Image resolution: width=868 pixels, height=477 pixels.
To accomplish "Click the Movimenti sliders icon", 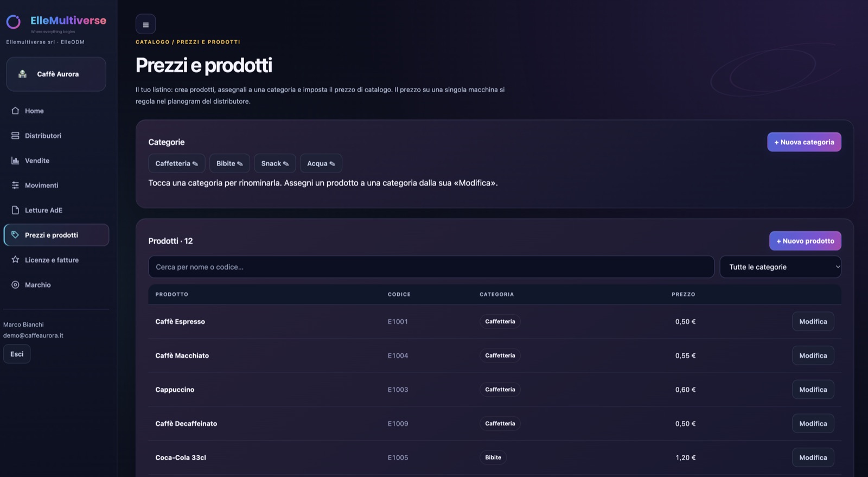I will click(15, 185).
